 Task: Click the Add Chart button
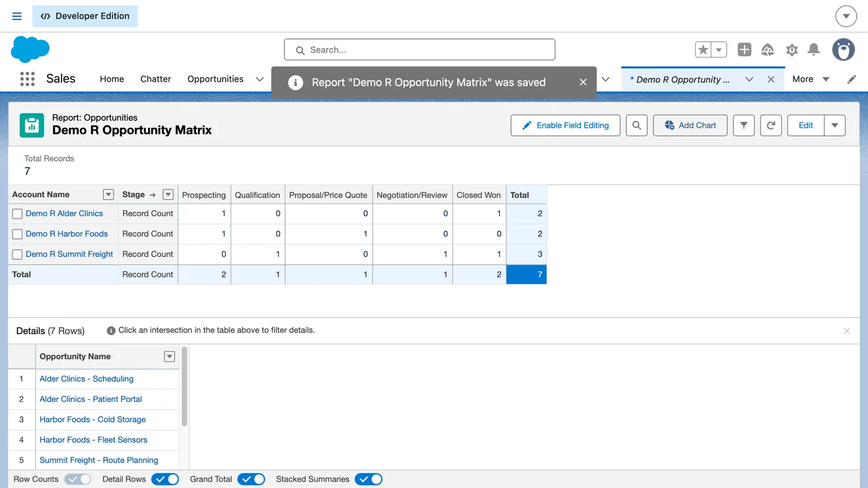coord(690,125)
